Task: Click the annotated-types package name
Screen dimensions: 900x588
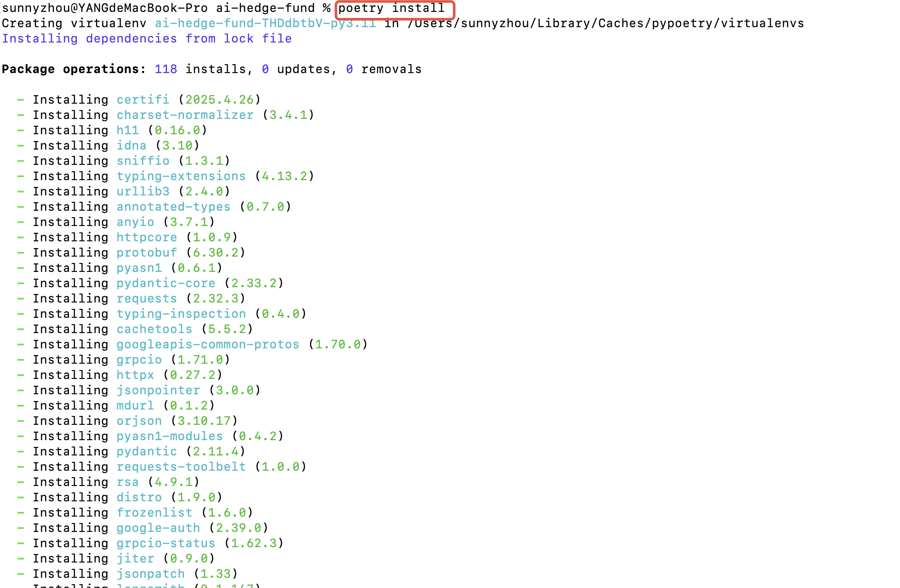Action: (x=173, y=207)
